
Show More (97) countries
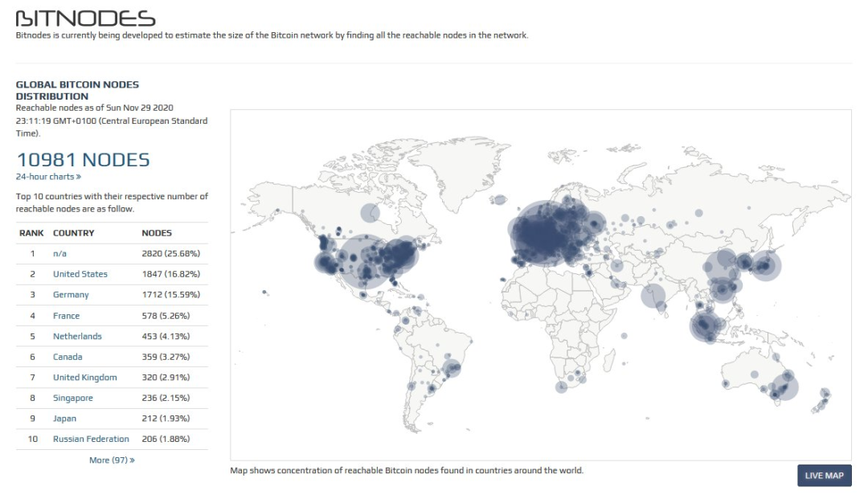(112, 460)
